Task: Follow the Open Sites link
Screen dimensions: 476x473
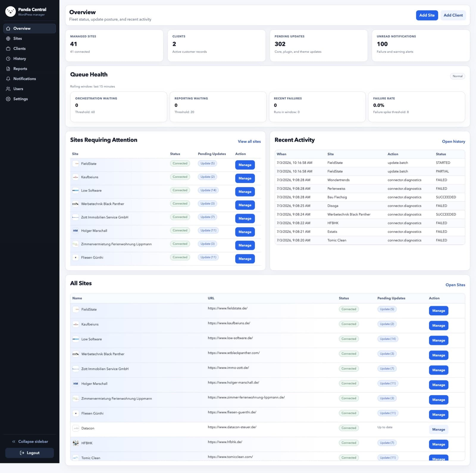Action: pos(455,285)
